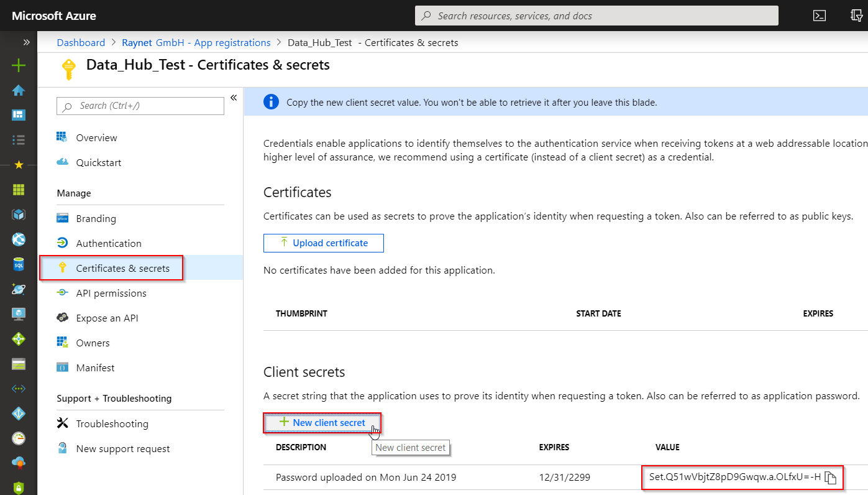
Task: Click the search resources input field
Action: [596, 16]
